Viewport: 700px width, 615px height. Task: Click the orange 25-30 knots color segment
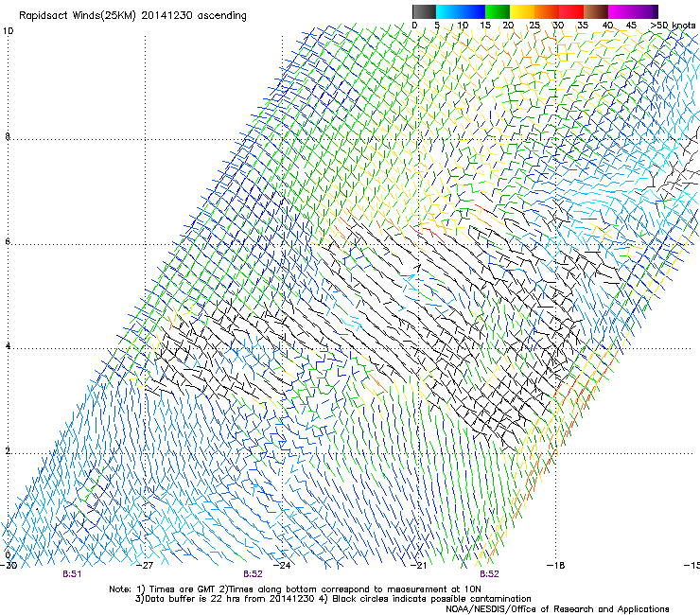[x=547, y=11]
